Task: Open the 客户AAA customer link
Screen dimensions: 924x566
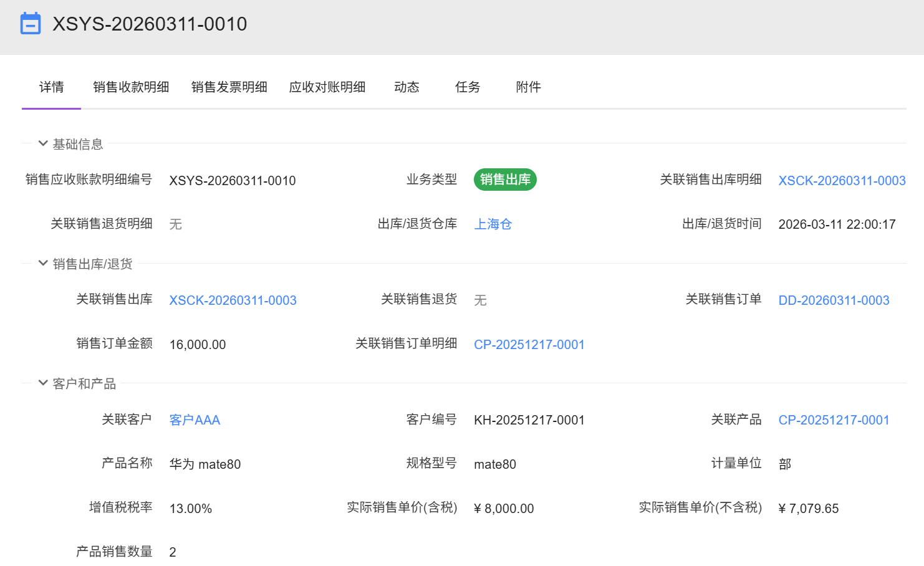Action: 195,420
